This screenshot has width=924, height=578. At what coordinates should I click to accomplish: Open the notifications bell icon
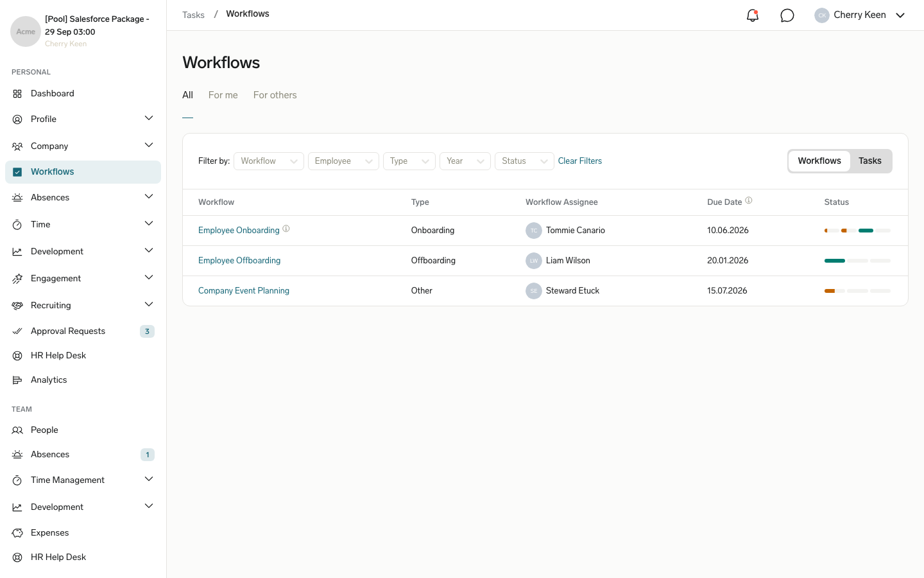click(x=753, y=15)
